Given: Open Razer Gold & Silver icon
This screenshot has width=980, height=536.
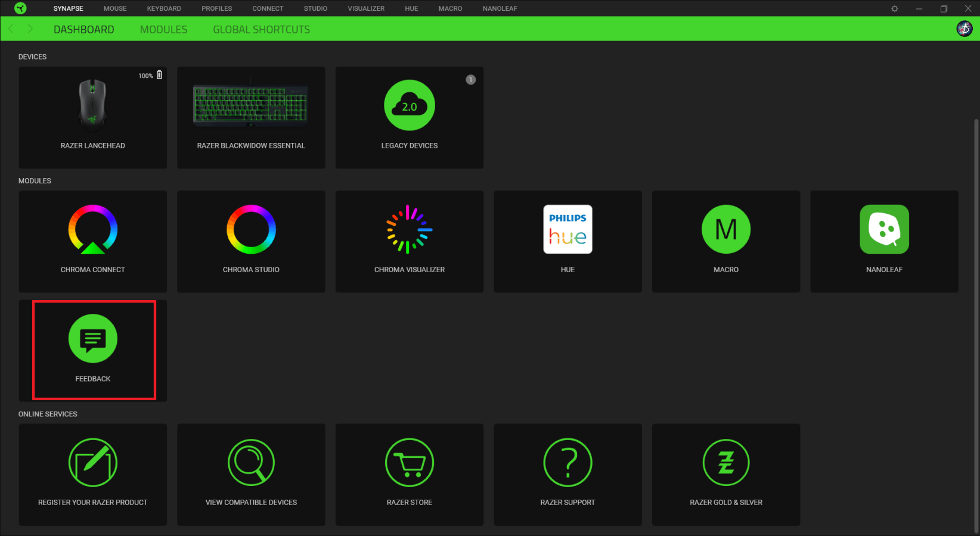Looking at the screenshot, I should (725, 463).
